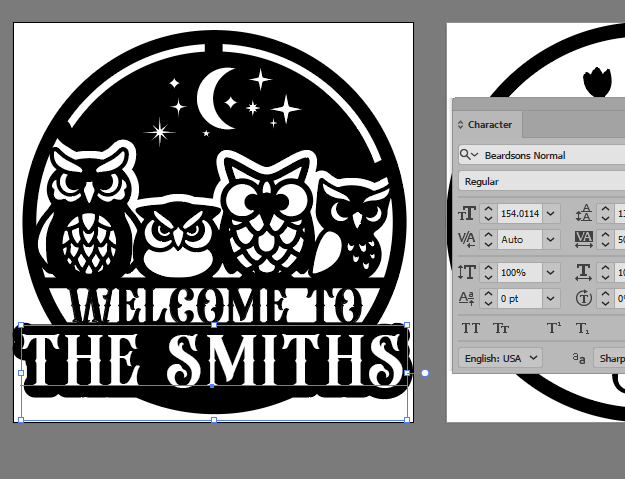Click the horizontal scale icon
This screenshot has height=479, width=625.
(x=585, y=272)
